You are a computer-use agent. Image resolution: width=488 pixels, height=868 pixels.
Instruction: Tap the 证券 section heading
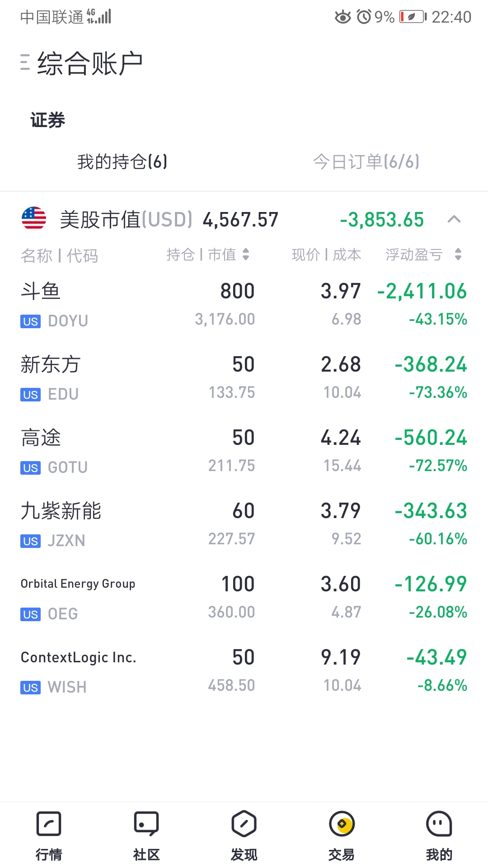pyautogui.click(x=48, y=120)
